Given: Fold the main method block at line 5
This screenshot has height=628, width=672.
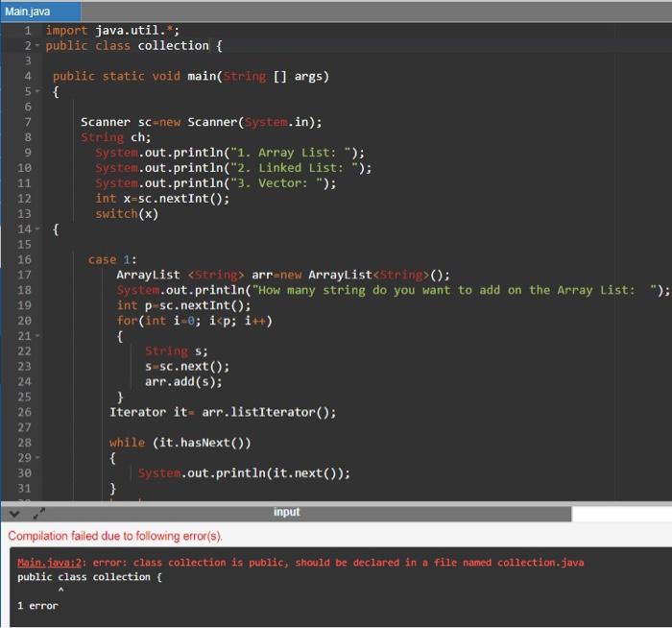Looking at the screenshot, I should tap(37, 91).
